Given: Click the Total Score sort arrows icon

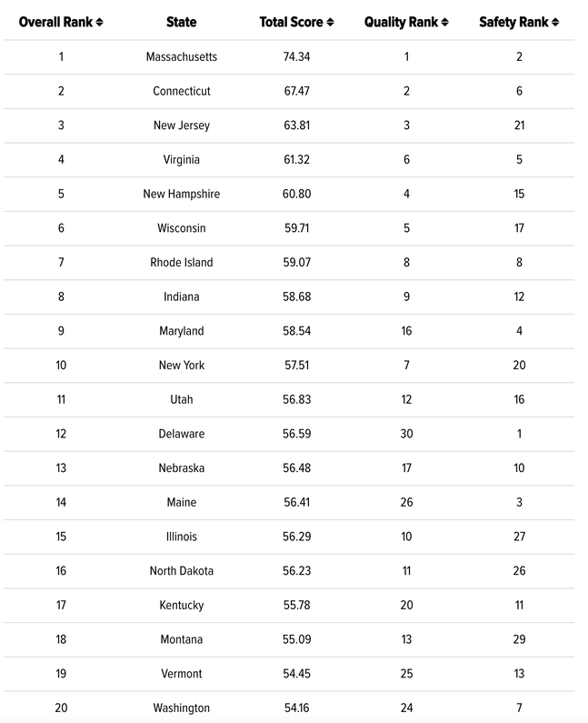Looking at the screenshot, I should tap(330, 22).
